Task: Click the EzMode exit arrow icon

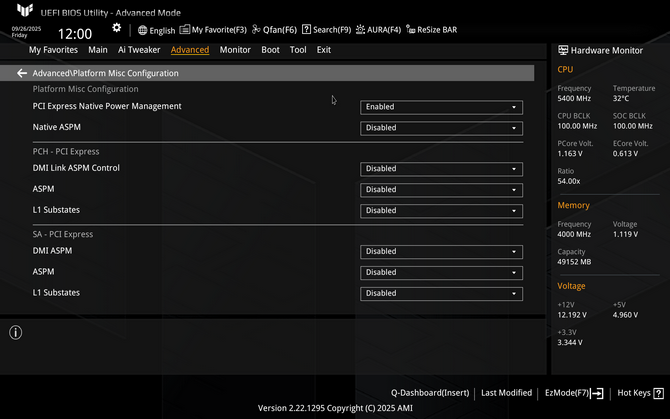Action: pos(597,393)
